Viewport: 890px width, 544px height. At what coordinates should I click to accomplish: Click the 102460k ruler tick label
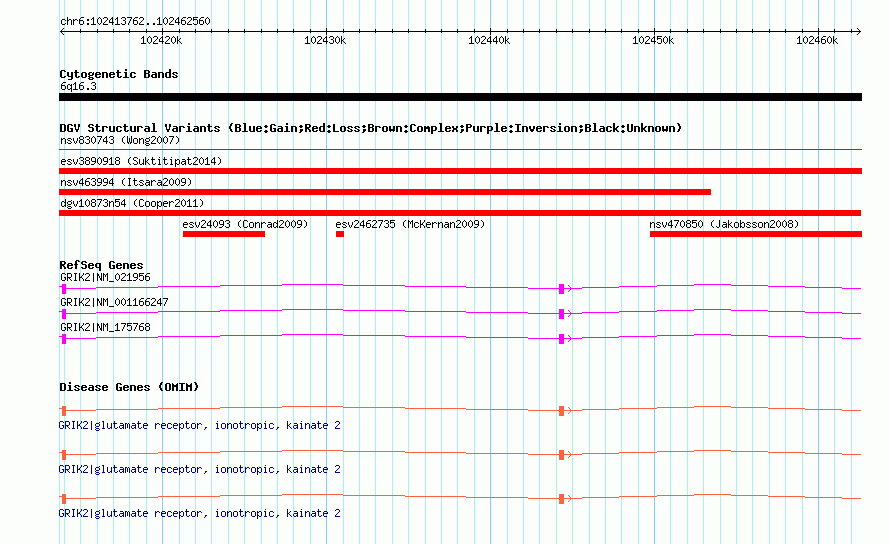coord(817,40)
